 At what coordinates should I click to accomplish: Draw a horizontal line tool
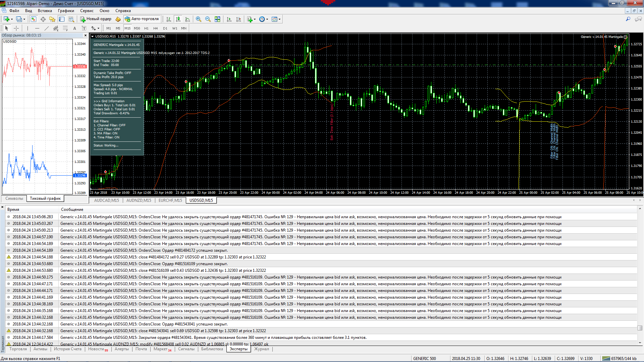coord(37,28)
